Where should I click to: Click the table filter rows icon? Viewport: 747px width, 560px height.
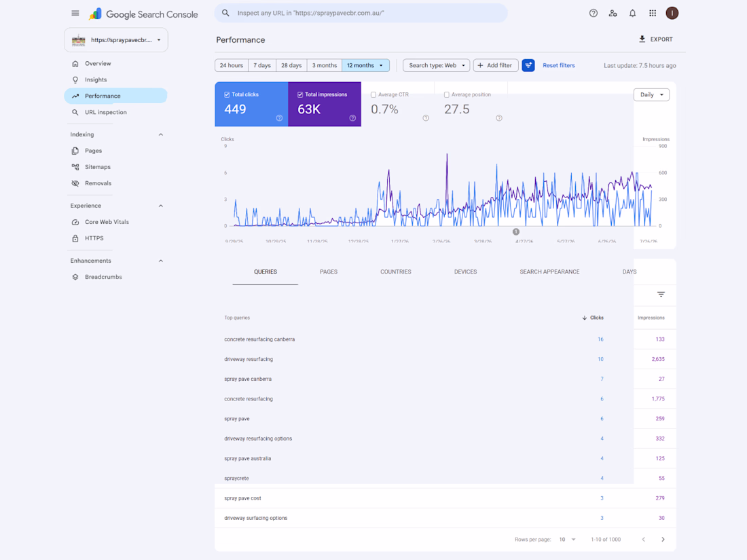point(661,295)
